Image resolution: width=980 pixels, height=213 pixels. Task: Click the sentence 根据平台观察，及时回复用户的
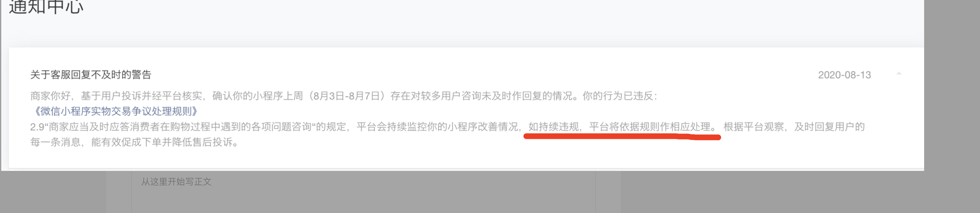(x=794, y=127)
